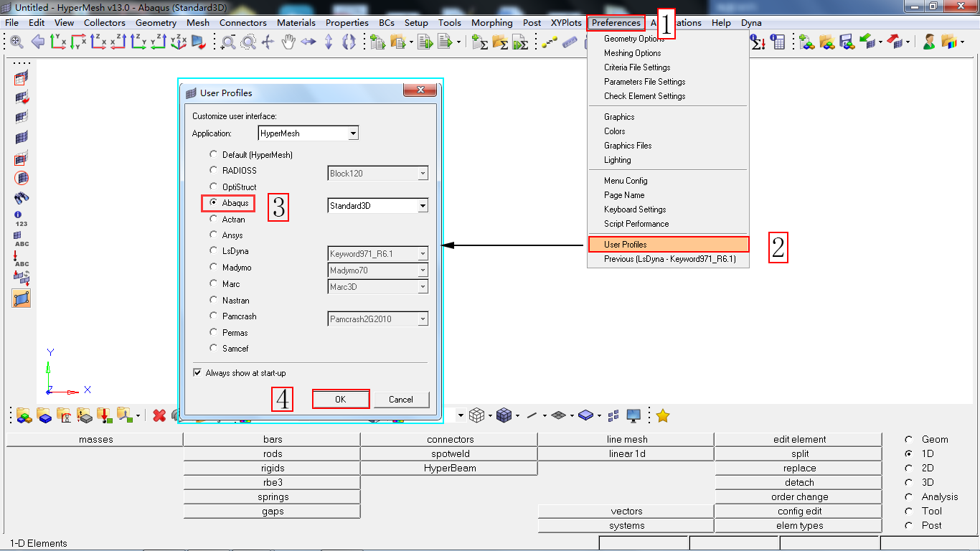This screenshot has width=980, height=551.
Task: Select the Analysis page radio button
Action: (909, 496)
